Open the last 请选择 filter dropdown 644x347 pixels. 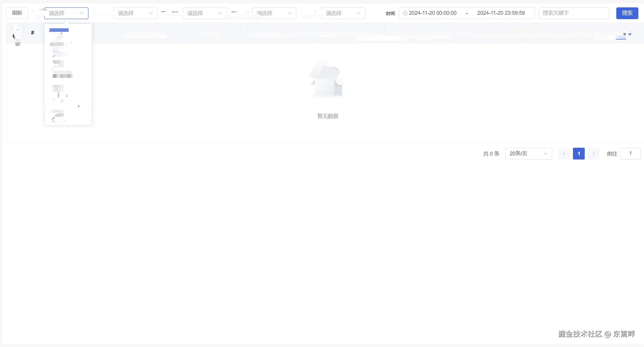point(343,13)
